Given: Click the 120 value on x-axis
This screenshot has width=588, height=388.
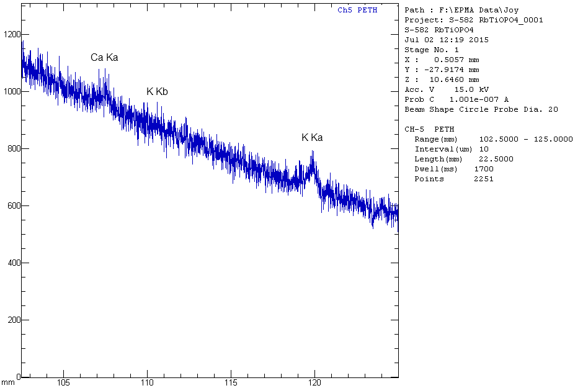Looking at the screenshot, I should [x=314, y=382].
